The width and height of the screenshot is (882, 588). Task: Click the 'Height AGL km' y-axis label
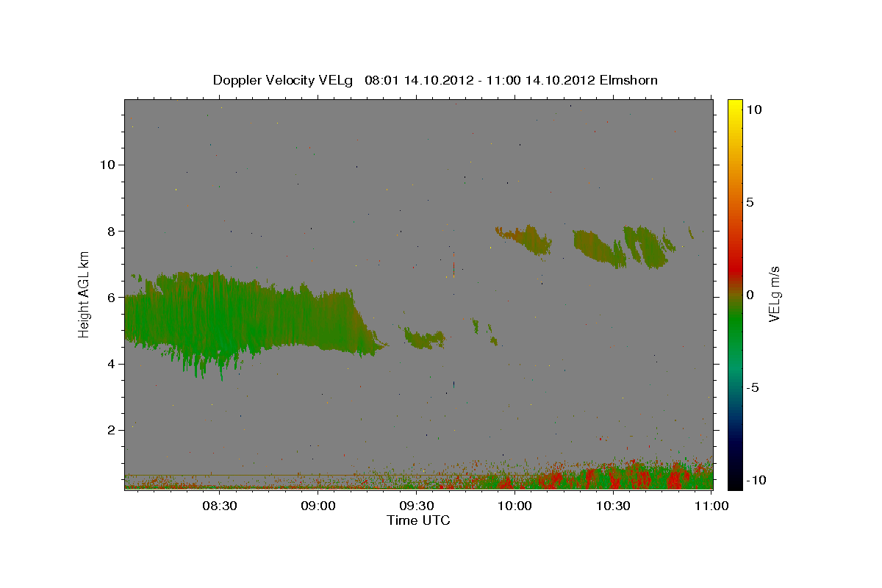[x=85, y=294]
